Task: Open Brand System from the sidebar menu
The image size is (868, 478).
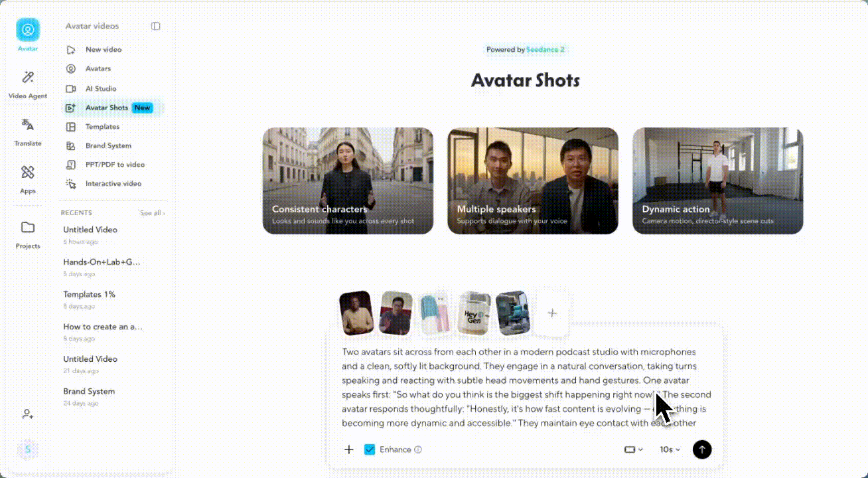Action: point(108,145)
